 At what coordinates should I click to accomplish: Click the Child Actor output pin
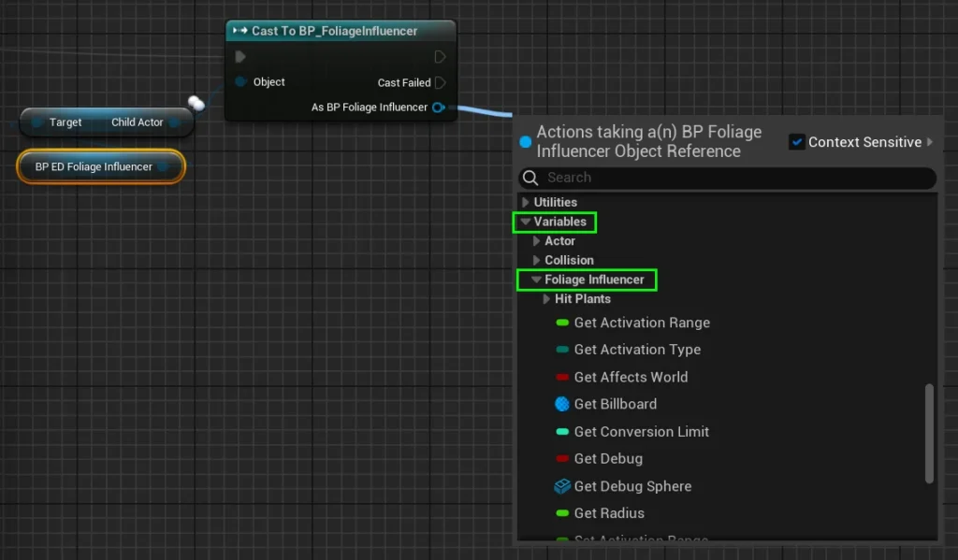174,122
